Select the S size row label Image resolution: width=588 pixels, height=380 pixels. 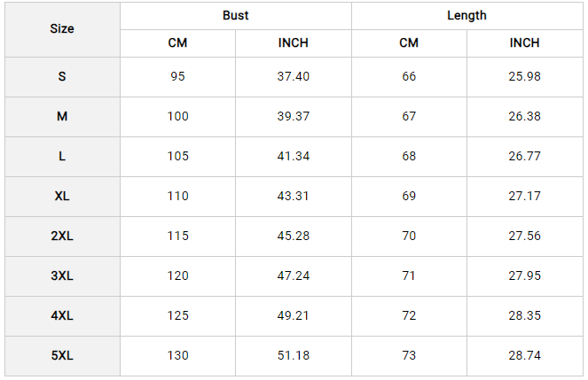coord(62,77)
